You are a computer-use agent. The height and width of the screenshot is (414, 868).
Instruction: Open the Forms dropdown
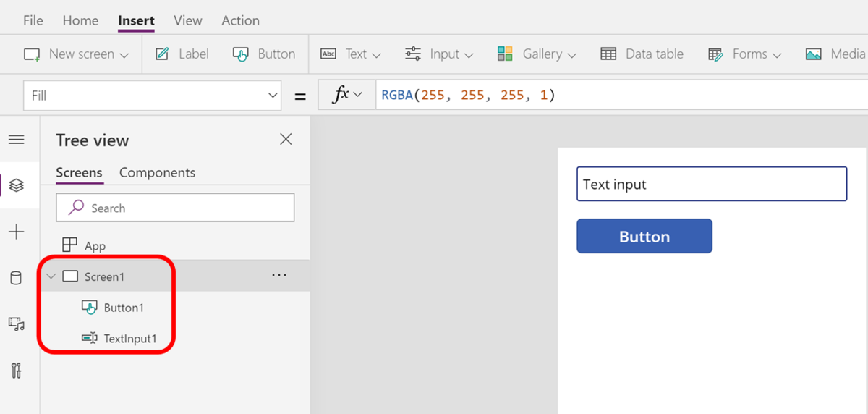[x=744, y=54]
